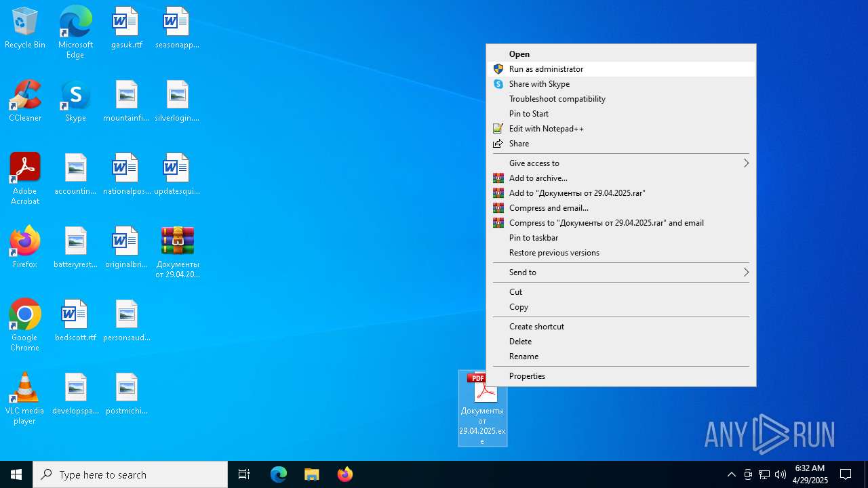Select the Документы от 29.04.2025.exe file icon
Screen dimensions: 868x488
click(482, 409)
